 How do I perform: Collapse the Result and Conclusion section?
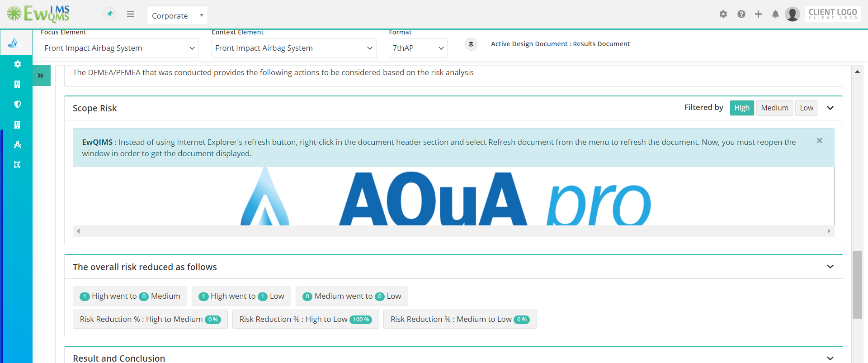pos(830,358)
